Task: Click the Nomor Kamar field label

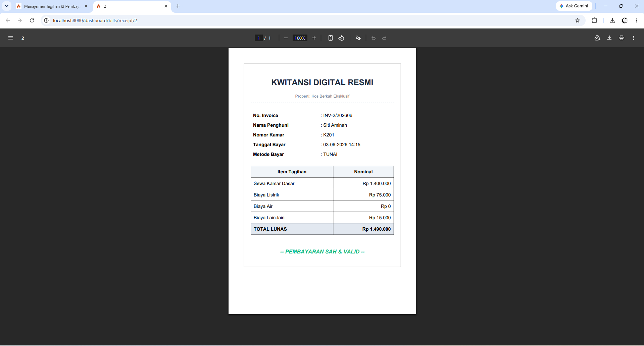Action: (268, 135)
